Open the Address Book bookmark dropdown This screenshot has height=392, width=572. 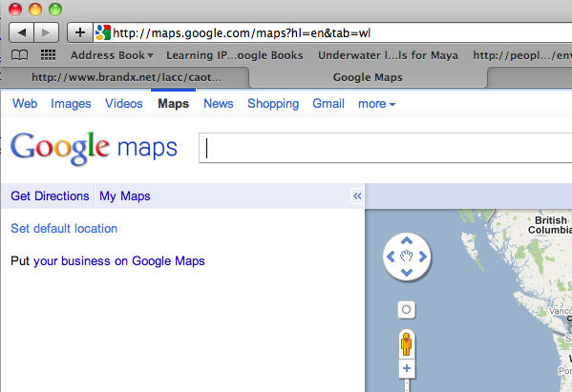point(112,55)
